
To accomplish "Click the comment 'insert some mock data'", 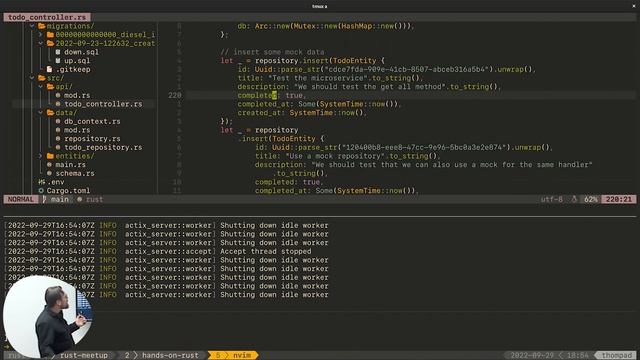I will (279, 52).
